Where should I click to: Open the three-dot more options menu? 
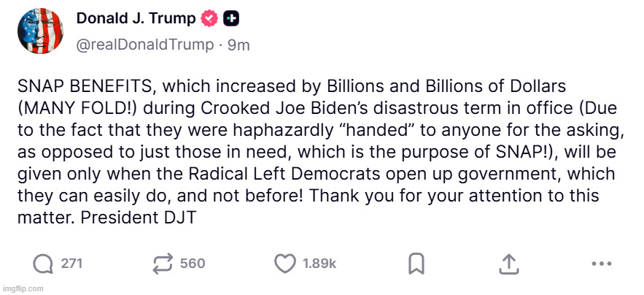600,263
